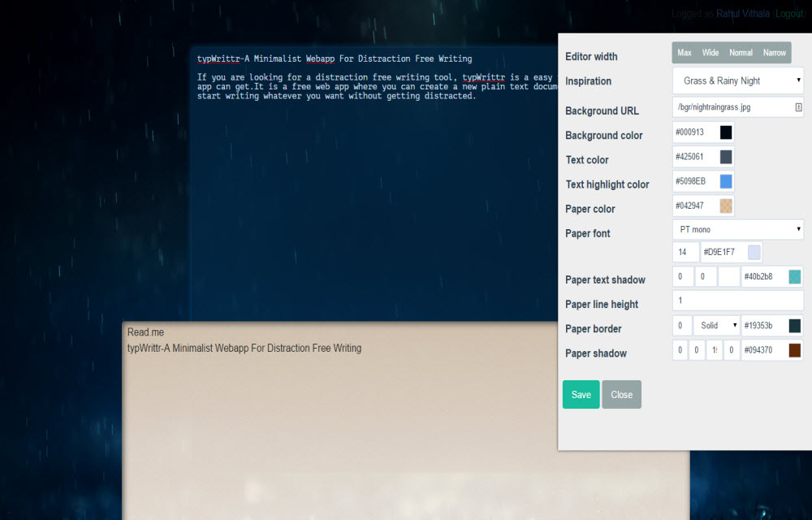This screenshot has height=520, width=812.
Task: Click the empty Paper text shadow blur field
Action: pyautogui.click(x=729, y=276)
